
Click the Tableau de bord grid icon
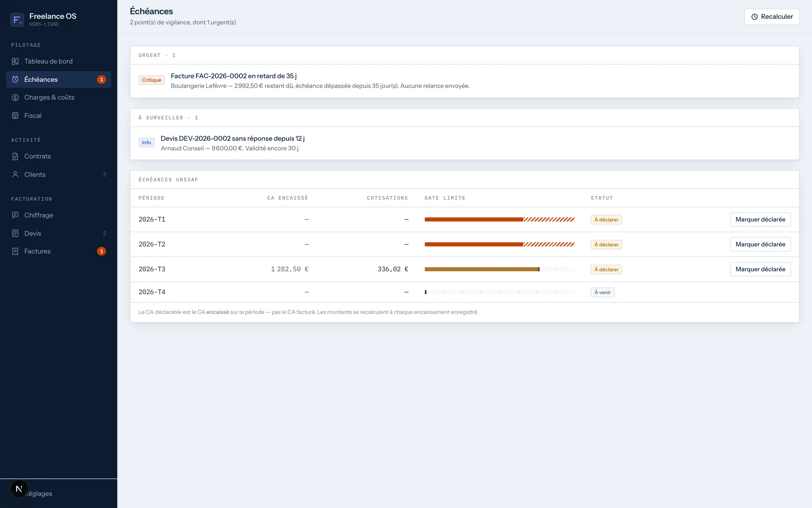(x=15, y=61)
